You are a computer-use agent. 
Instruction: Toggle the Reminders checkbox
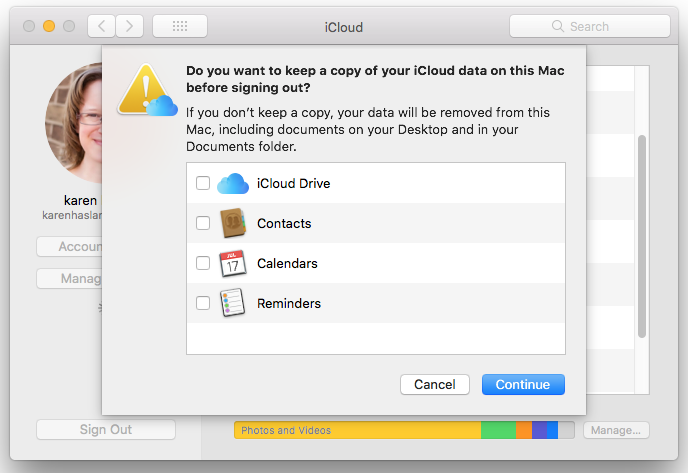[x=203, y=303]
